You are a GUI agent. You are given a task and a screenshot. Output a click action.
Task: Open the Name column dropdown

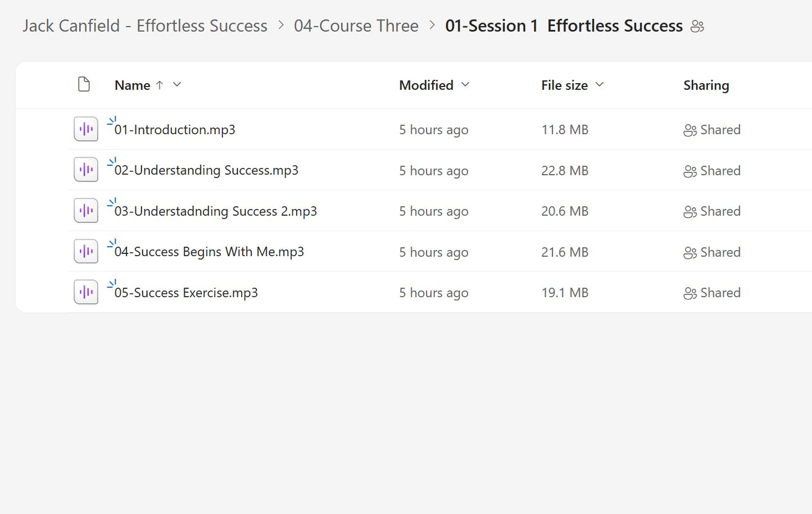click(x=176, y=85)
